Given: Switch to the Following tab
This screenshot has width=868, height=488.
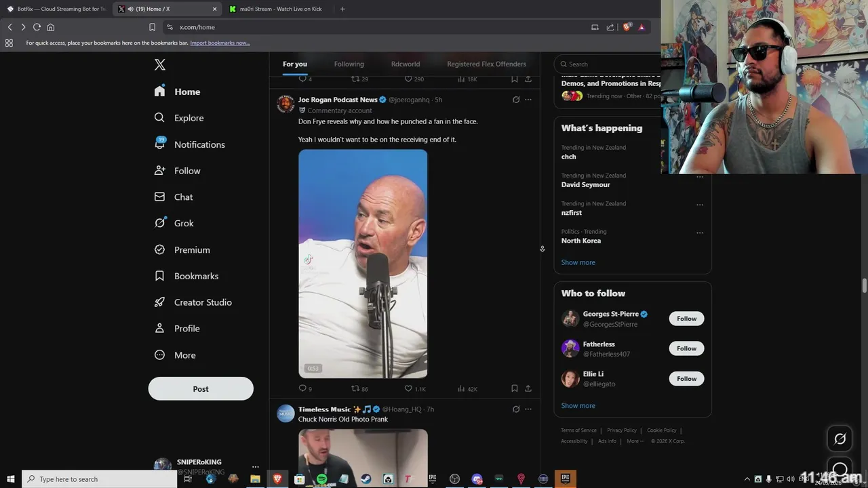Looking at the screenshot, I should [x=349, y=64].
